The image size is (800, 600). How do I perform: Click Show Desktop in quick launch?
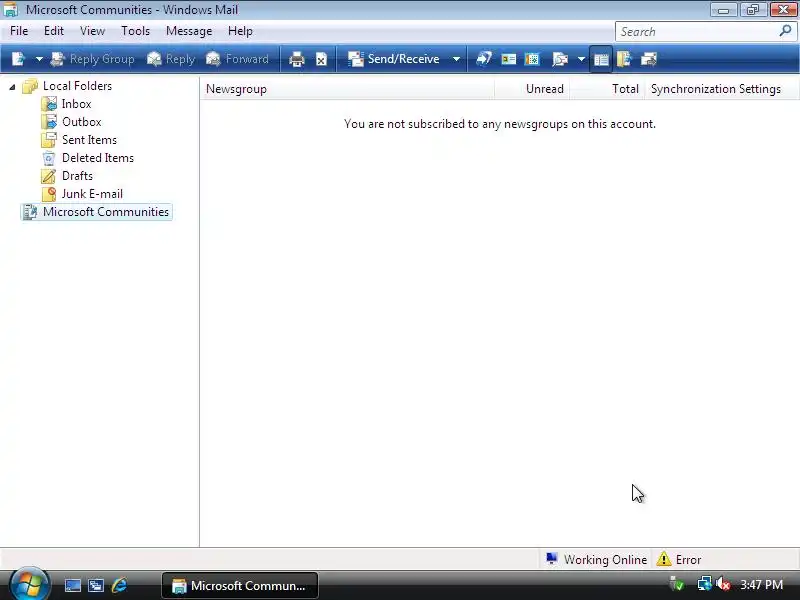coord(72,586)
